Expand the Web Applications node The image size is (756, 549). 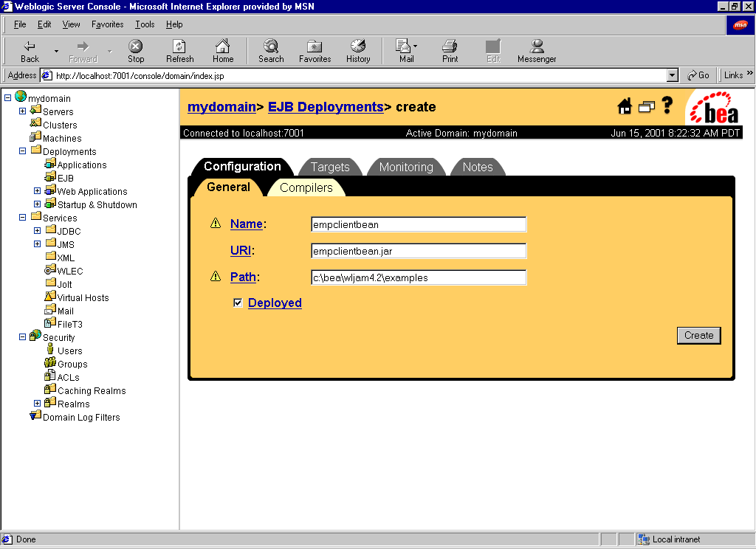(37, 191)
